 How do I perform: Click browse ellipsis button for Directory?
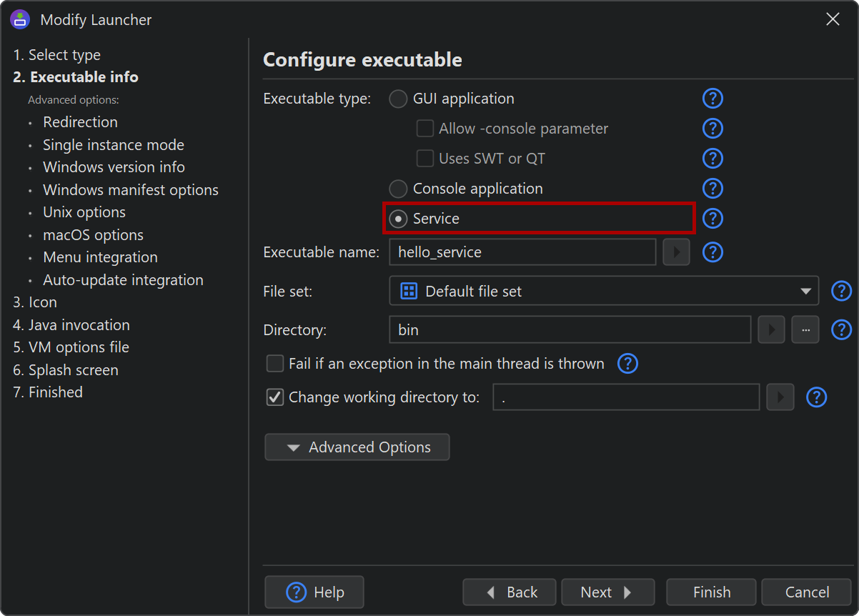click(x=805, y=330)
